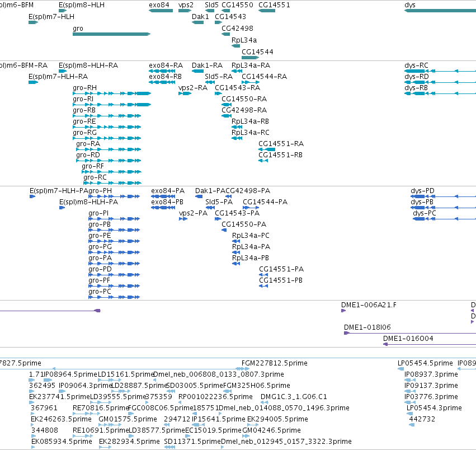Viewport: 476px width, 450px height.
Task: Select the CG14544-RA transcript
Action: click(x=251, y=82)
